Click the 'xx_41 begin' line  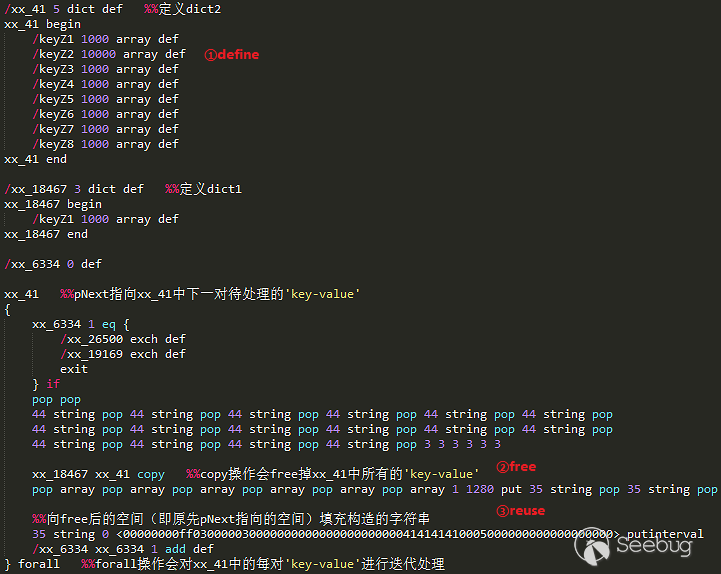42,24
